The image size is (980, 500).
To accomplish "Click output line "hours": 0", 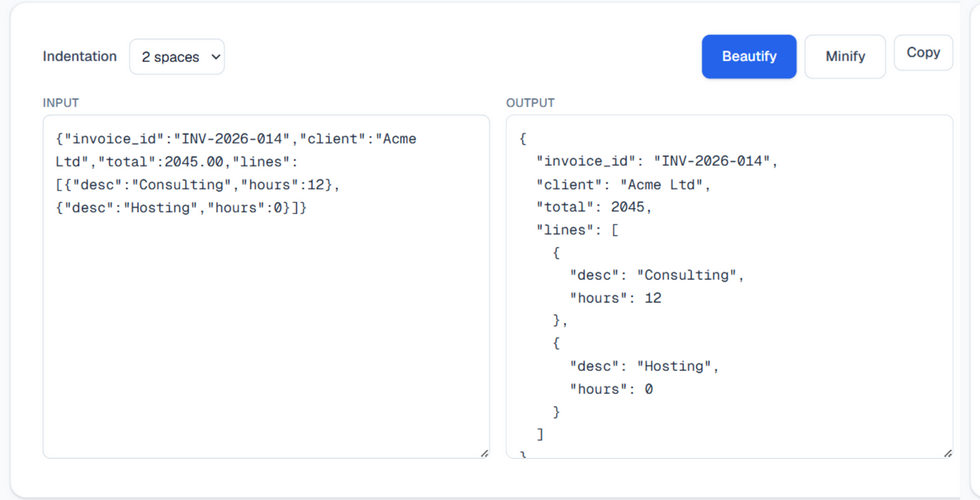I will pos(611,389).
